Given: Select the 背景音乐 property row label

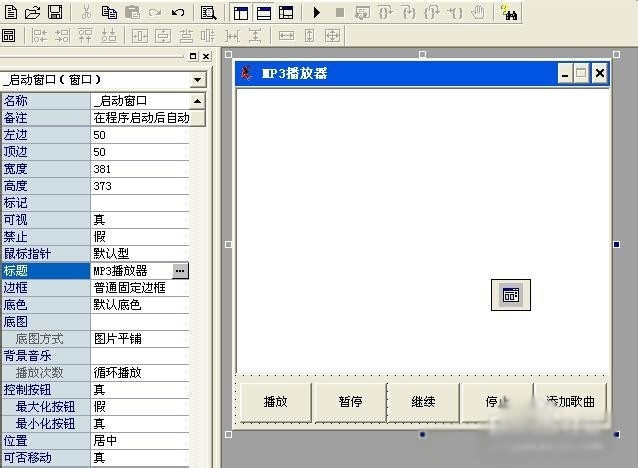Looking at the screenshot, I should pos(46,356).
